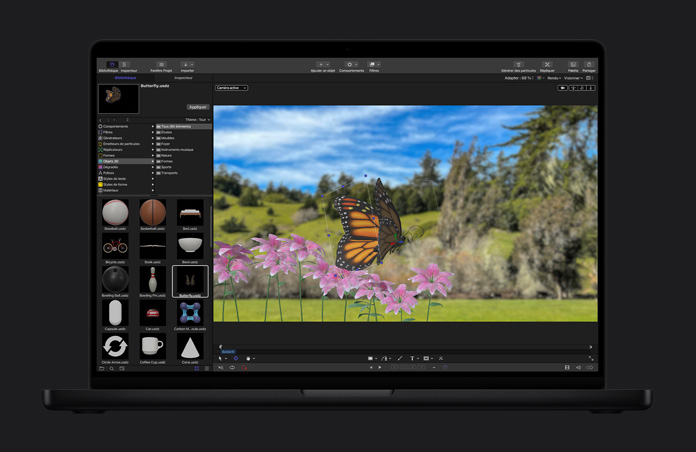Expand arrow next to Styles de forme
Image resolution: width=696 pixels, height=452 pixels.
153,184
